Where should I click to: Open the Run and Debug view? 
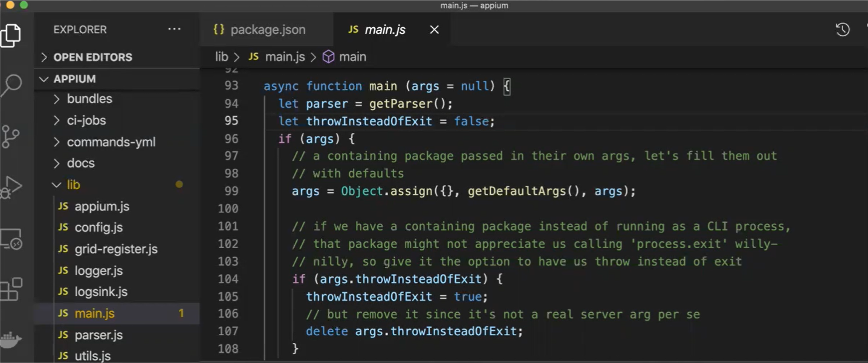click(x=11, y=188)
